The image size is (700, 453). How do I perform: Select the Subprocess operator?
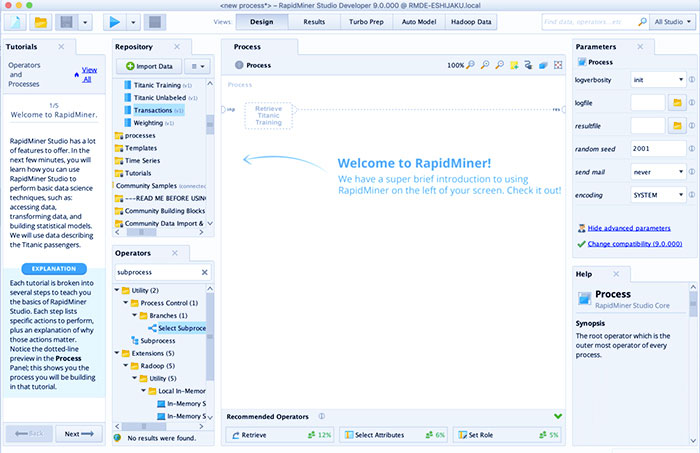pos(153,341)
